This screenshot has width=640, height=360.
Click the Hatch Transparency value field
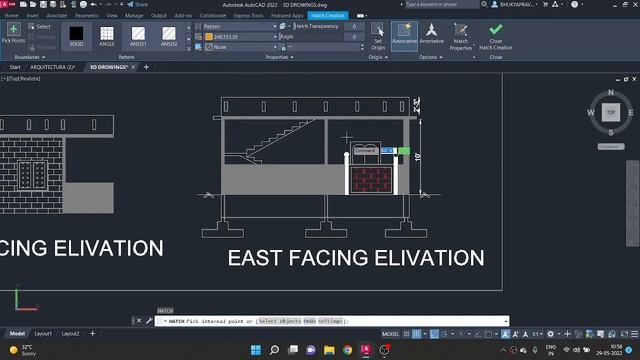click(354, 26)
